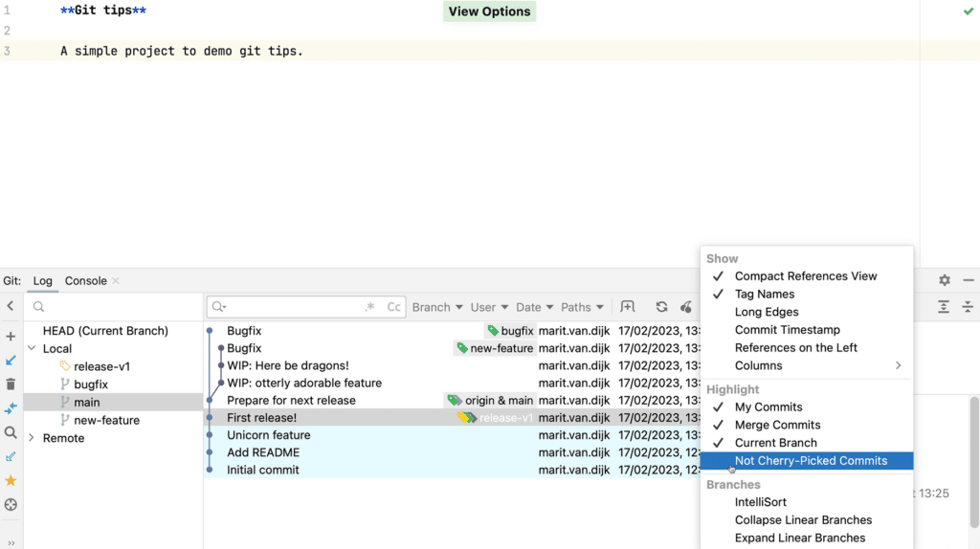This screenshot has height=549, width=980.
Task: Select Collapse Linear Branches
Action: 806,520
